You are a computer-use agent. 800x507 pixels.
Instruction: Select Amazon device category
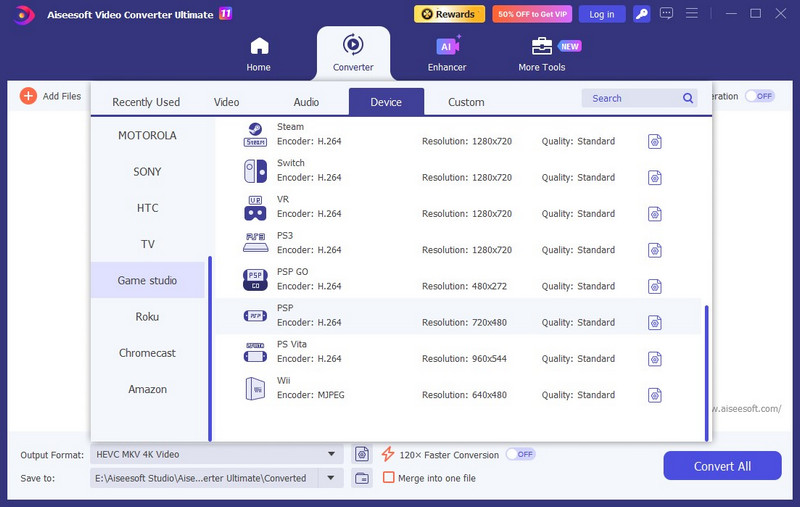pyautogui.click(x=147, y=389)
